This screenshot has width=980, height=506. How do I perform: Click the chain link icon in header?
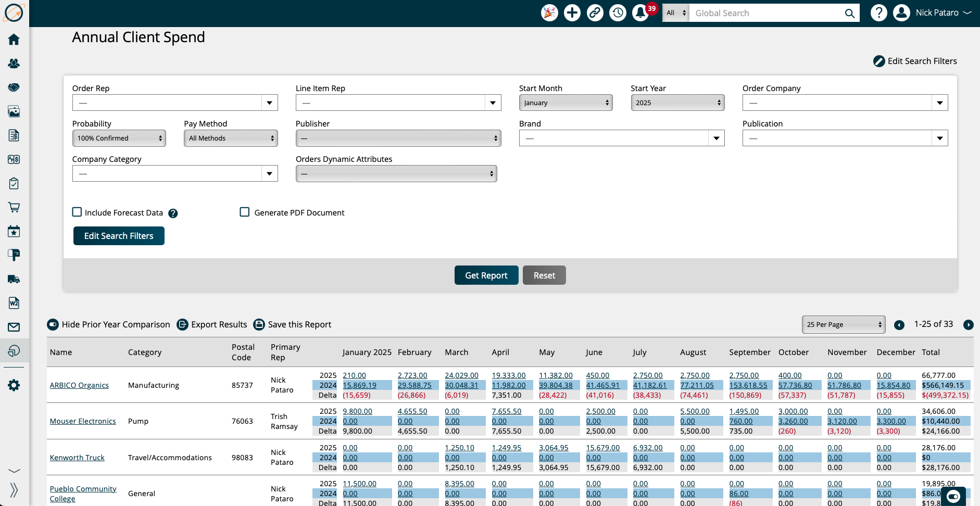point(595,13)
